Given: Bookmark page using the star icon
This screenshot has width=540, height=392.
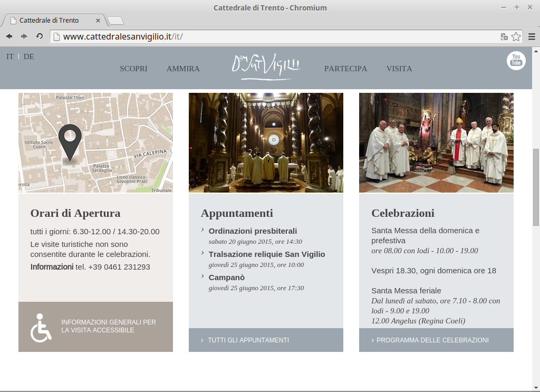Looking at the screenshot, I should tap(516, 36).
